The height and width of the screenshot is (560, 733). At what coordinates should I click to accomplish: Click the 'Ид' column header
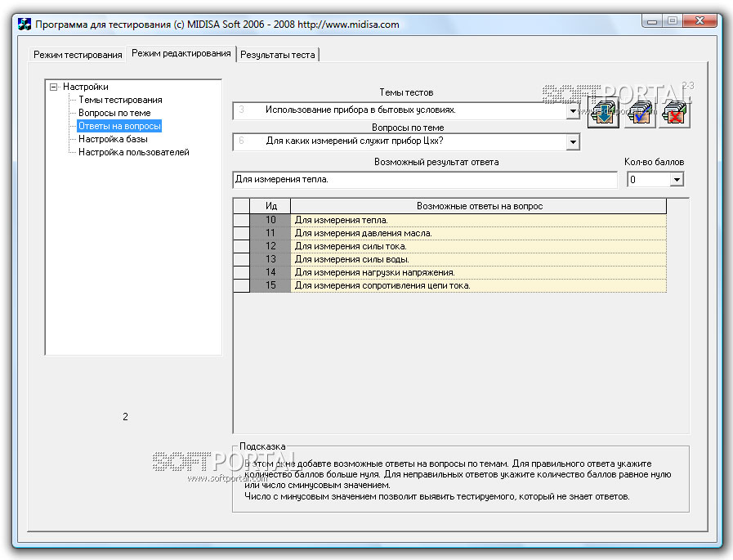(x=270, y=206)
